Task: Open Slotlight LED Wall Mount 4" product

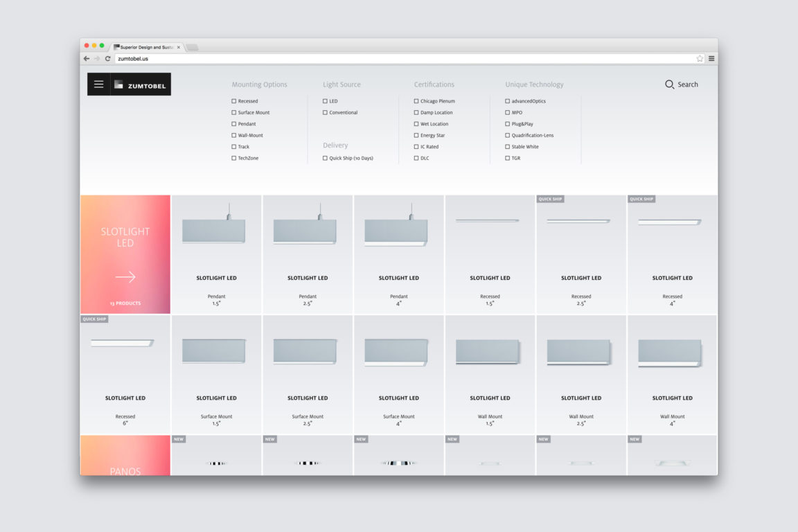Action: point(673,374)
